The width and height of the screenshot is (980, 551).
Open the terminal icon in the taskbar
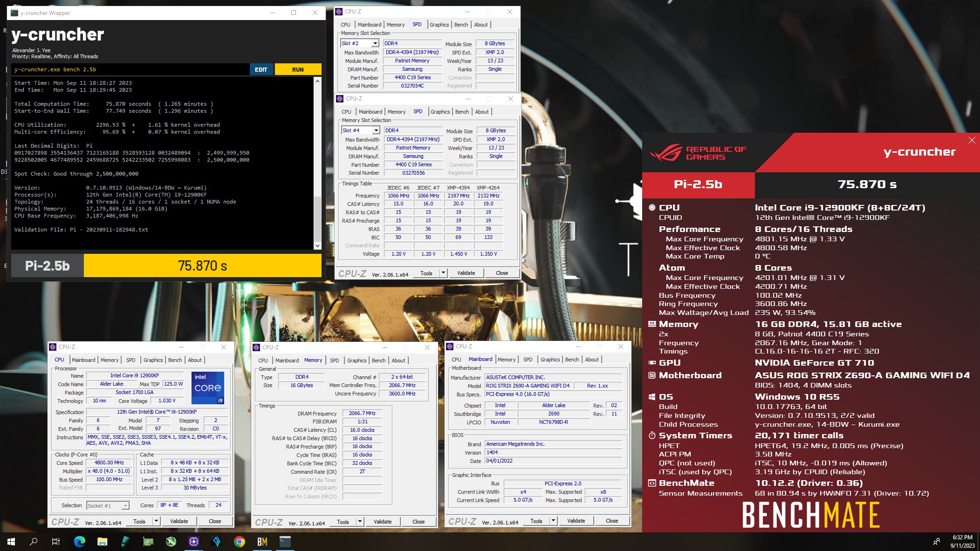coord(285,542)
